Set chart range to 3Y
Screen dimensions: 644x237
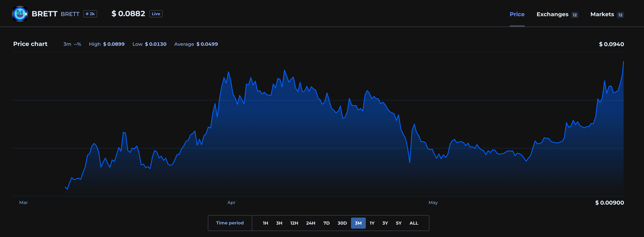pos(385,223)
